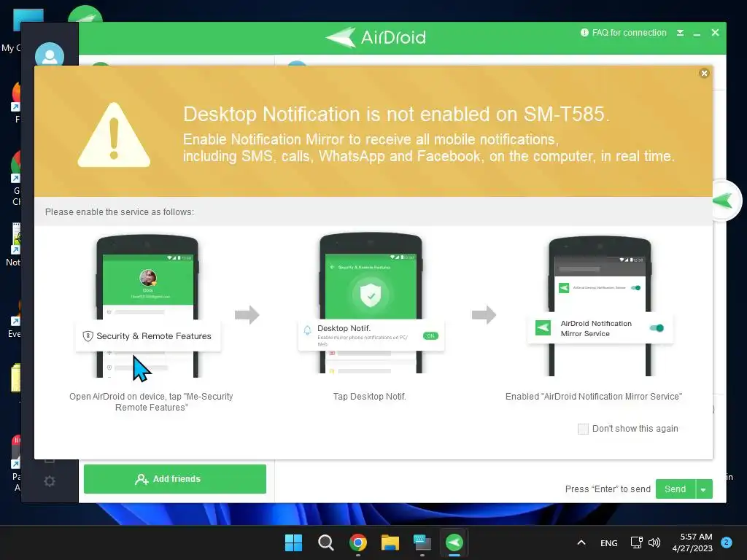Image resolution: width=747 pixels, height=560 pixels.
Task: Click the Send button
Action: point(675,489)
